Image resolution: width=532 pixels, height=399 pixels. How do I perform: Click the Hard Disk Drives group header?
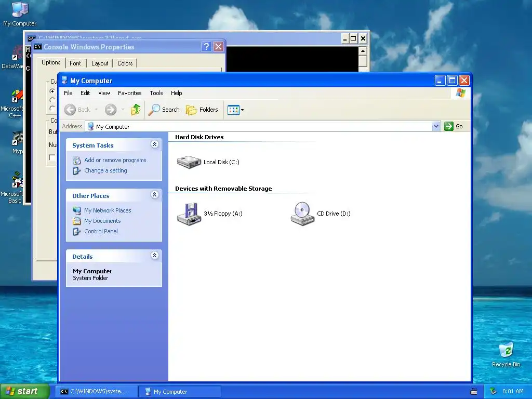tap(199, 137)
